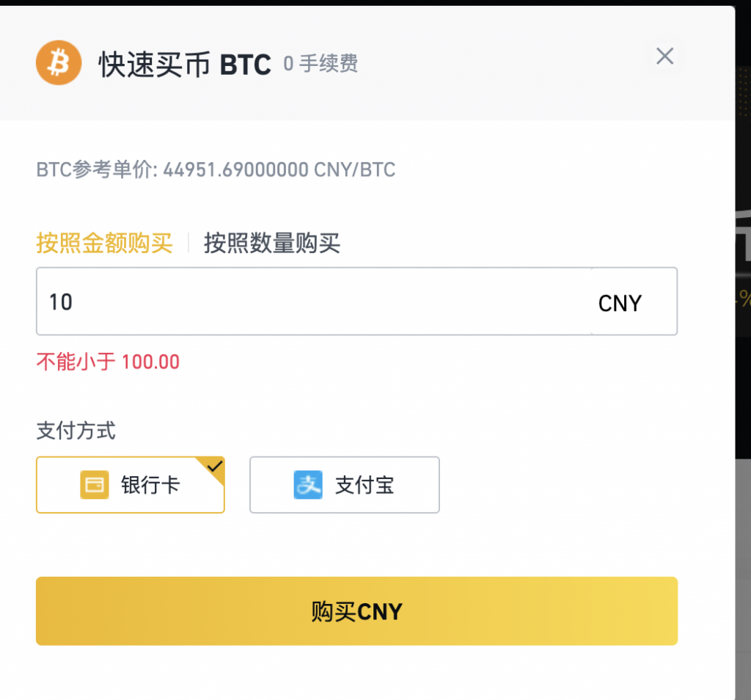This screenshot has height=700, width=751.
Task: Switch to 按照金额购买 tab
Action: 106,243
